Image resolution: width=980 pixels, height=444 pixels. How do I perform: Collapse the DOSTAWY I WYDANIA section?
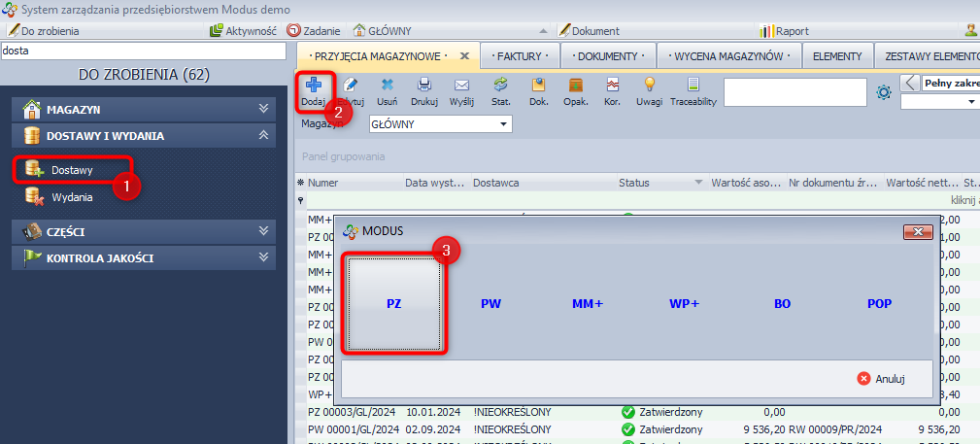(x=262, y=136)
